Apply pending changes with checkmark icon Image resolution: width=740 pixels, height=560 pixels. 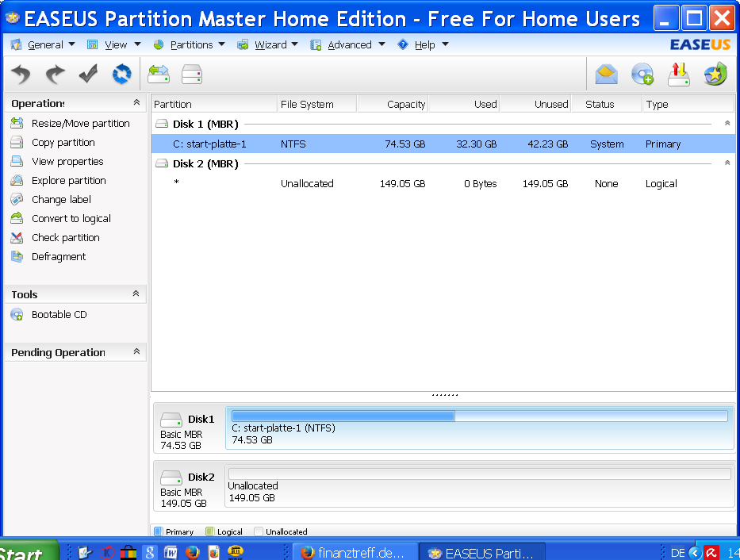88,74
